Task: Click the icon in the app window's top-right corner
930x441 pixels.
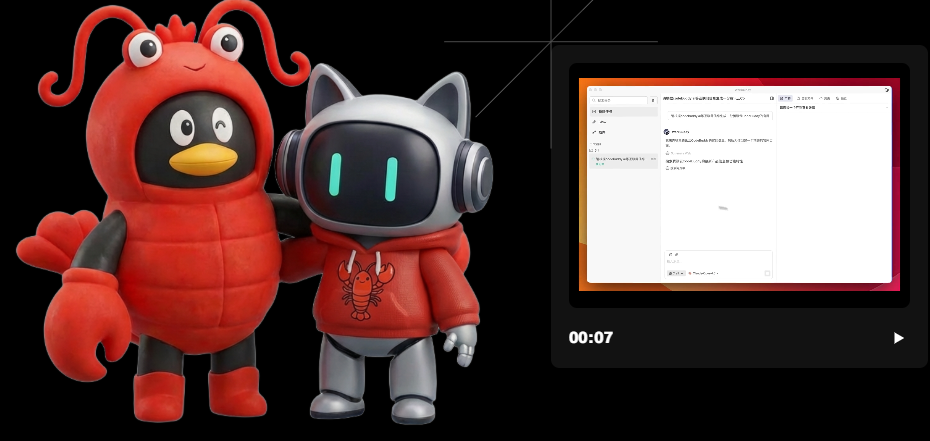Action: coord(886,89)
